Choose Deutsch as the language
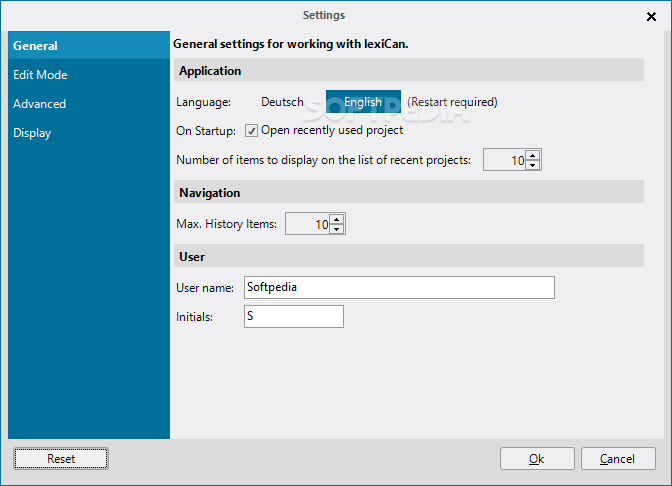The image size is (672, 486). (x=282, y=102)
